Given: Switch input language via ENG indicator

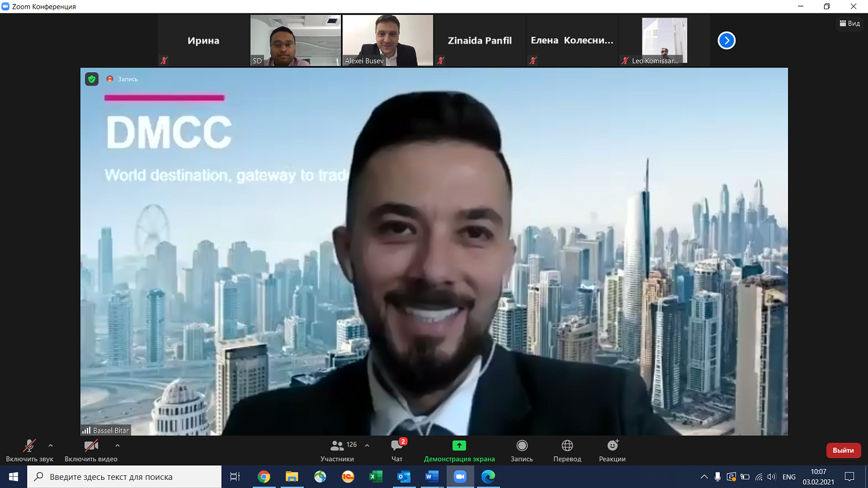Looking at the screenshot, I should (789, 477).
